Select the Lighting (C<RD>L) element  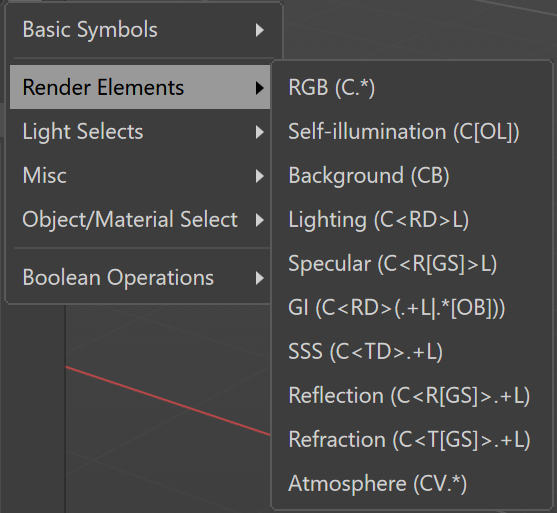point(412,220)
